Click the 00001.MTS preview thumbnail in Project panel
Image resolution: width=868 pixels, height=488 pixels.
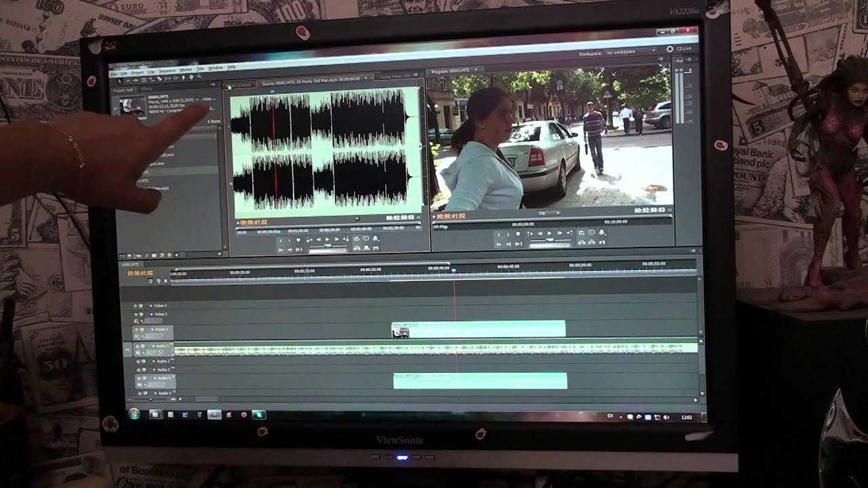(133, 108)
